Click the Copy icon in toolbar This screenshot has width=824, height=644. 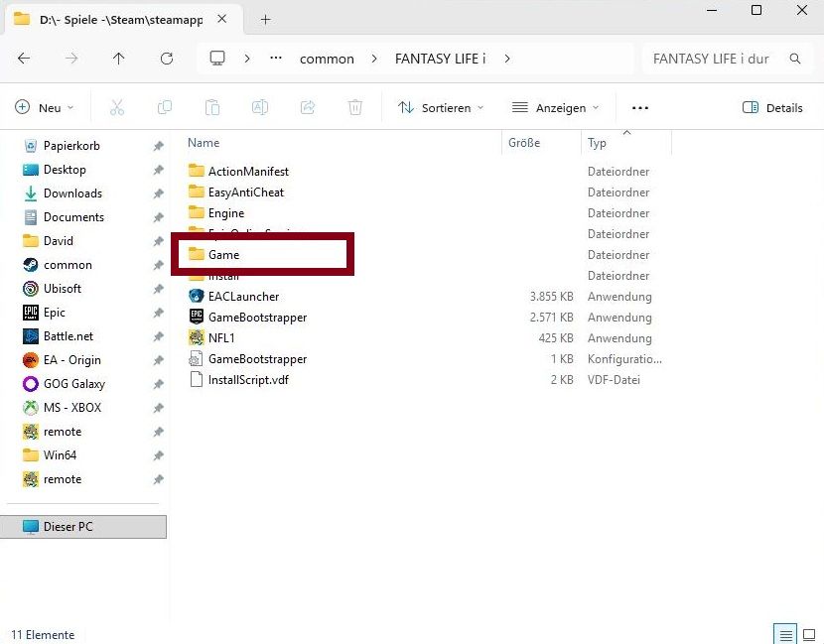[x=165, y=108]
